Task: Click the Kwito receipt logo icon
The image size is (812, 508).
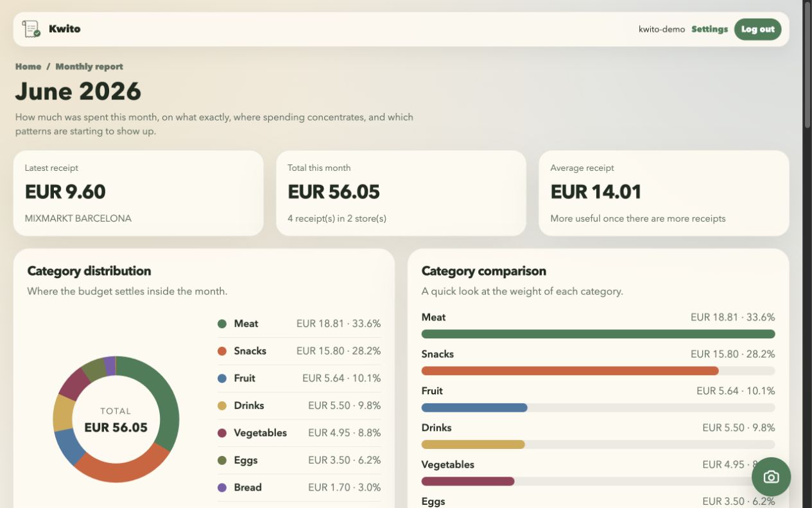Action: [x=31, y=29]
